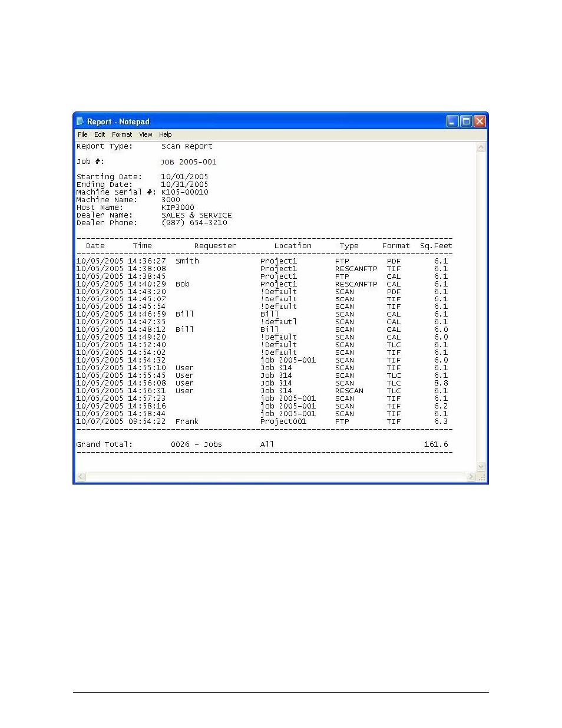This screenshot has height=728, width=562.
Task: Click the 'Machine Serial #:' label
Action: 116,192
